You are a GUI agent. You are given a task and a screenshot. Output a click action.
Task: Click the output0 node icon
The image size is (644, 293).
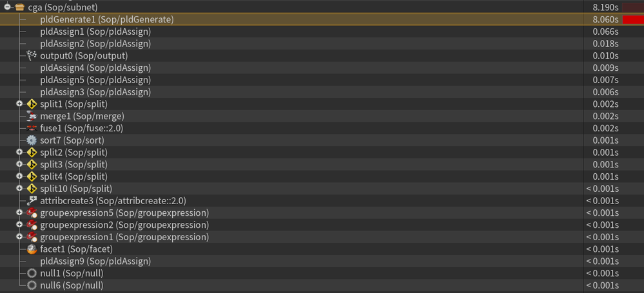(32, 56)
